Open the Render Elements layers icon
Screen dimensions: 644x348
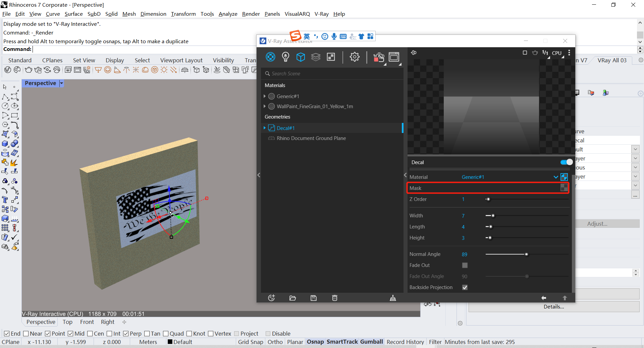click(x=316, y=57)
